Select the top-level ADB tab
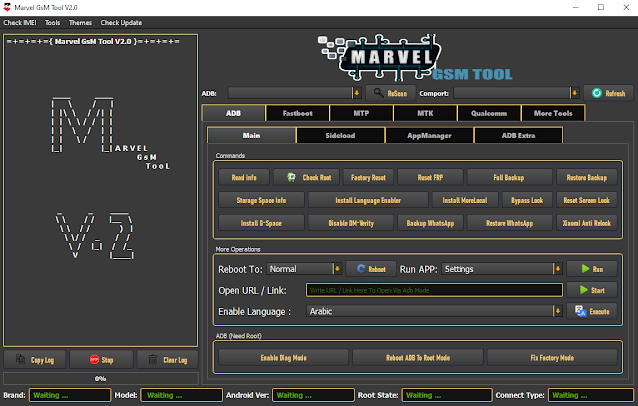 click(x=234, y=113)
